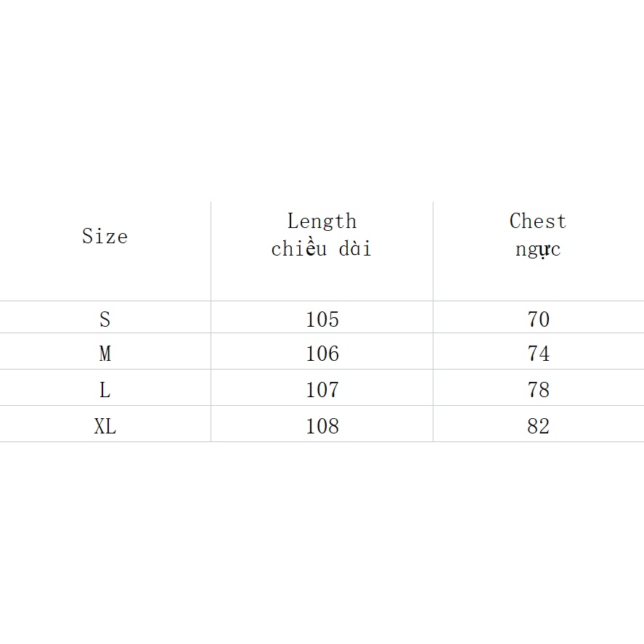Select the "ngực" header label
This screenshot has height=644, width=644.
tap(538, 250)
